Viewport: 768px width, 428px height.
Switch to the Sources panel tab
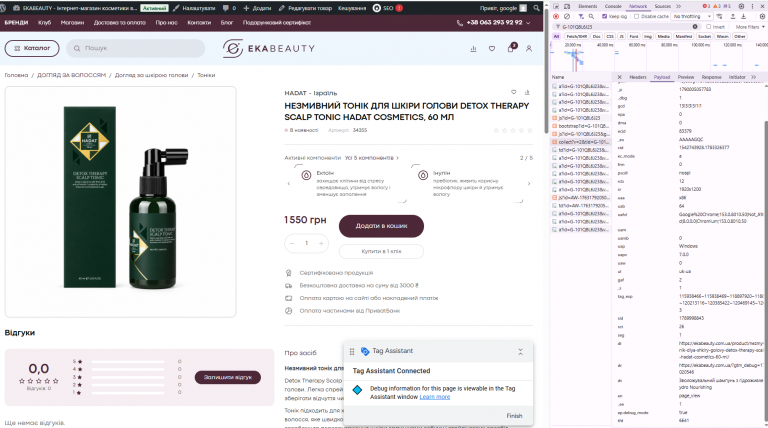click(x=662, y=6)
